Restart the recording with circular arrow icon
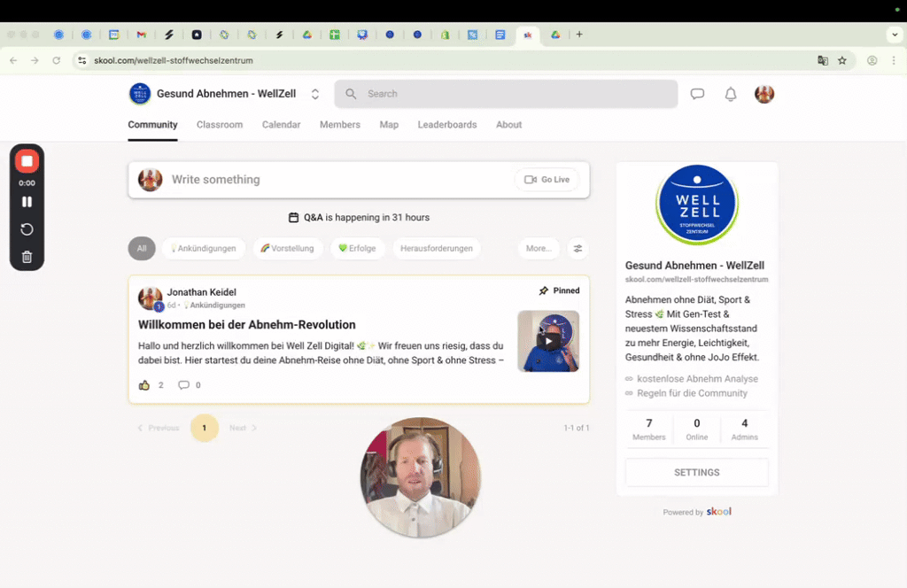 [x=27, y=229]
